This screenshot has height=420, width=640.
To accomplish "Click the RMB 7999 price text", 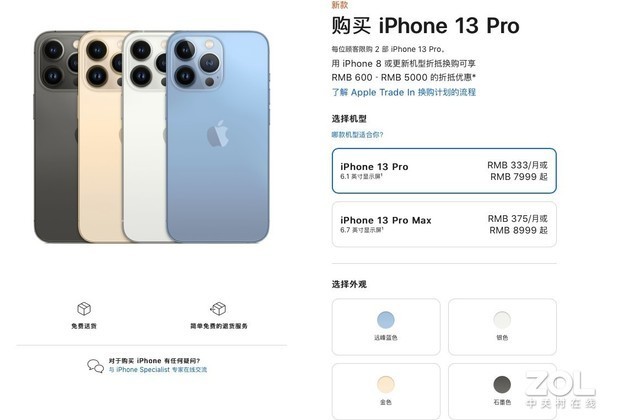I will 519,177.
